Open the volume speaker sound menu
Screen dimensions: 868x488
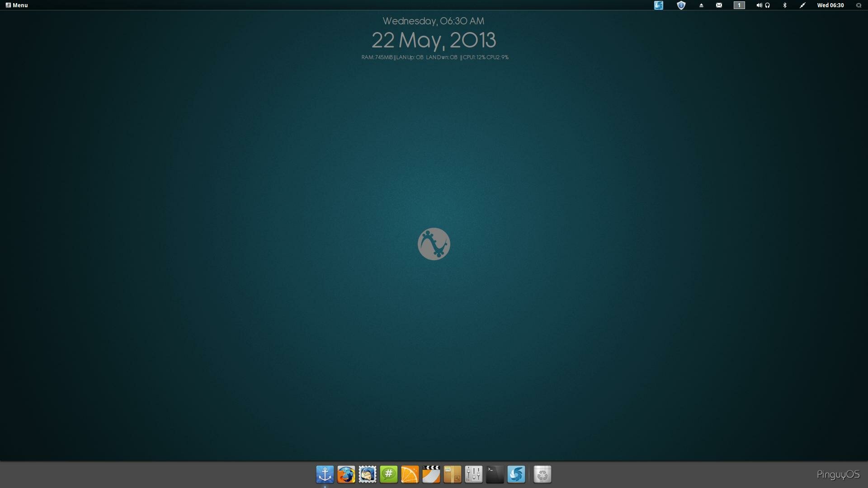(x=759, y=5)
